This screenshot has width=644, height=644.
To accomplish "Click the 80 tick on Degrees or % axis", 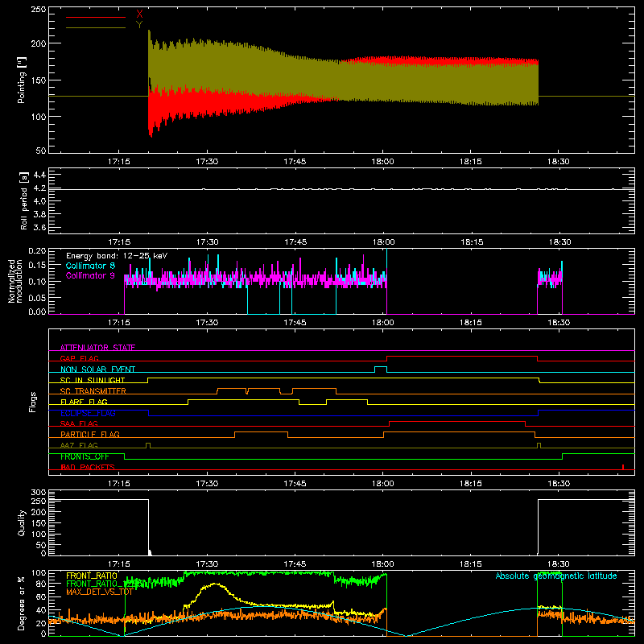I will tap(41, 584).
